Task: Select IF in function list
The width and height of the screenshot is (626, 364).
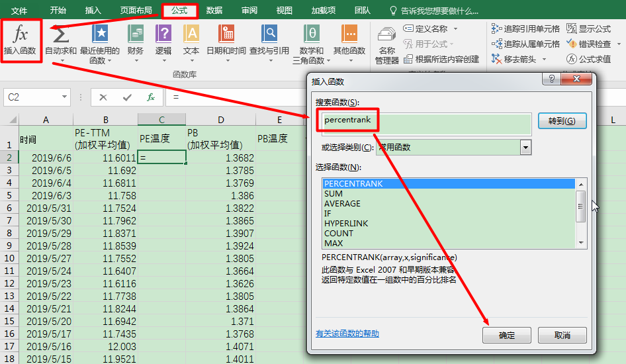Action: (449, 214)
